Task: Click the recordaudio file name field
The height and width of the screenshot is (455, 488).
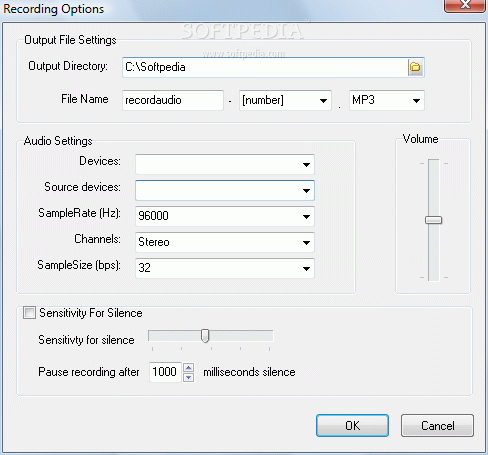Action: click(x=173, y=100)
